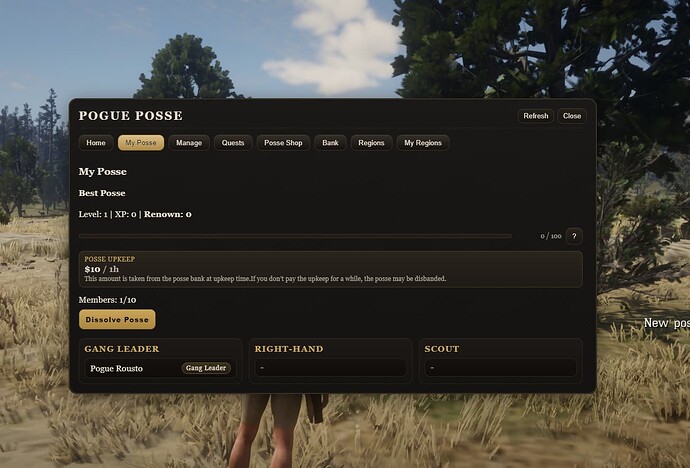Open the Manage tab
The image size is (690, 468).
coord(189,143)
